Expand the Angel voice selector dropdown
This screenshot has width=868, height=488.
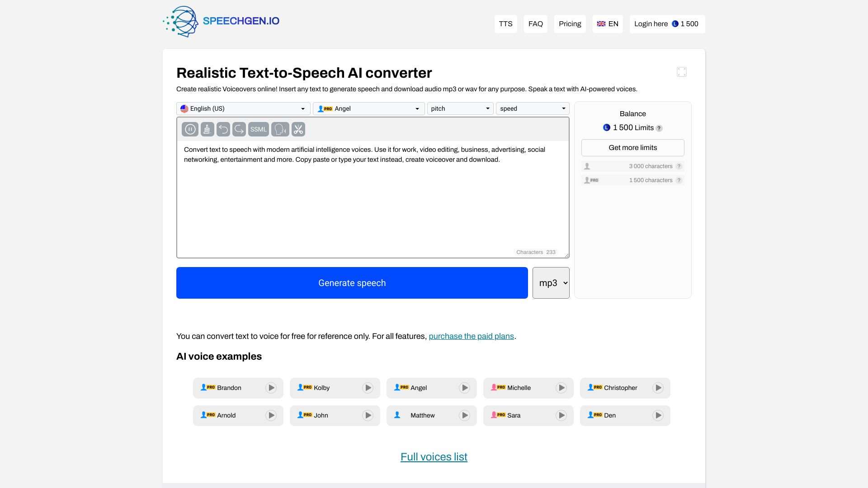click(x=368, y=108)
